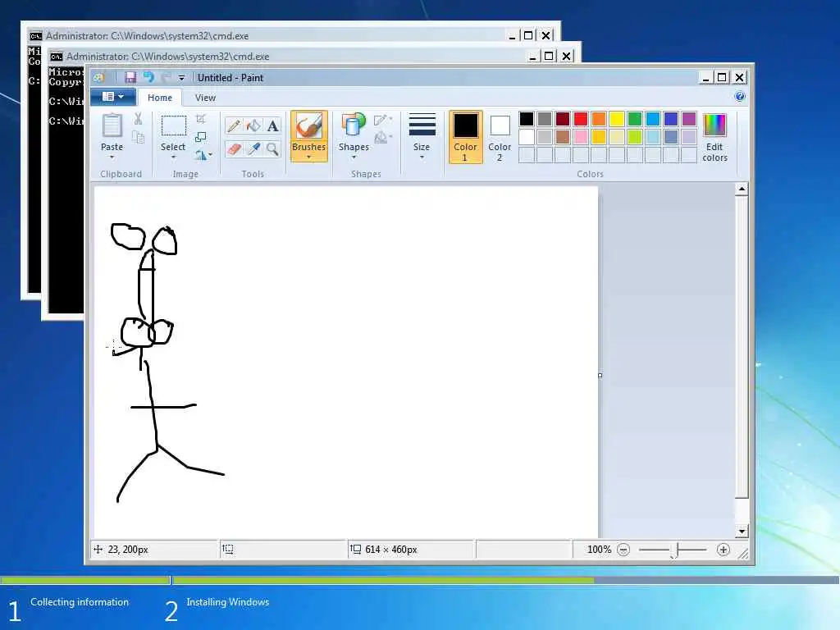
Task: Pick the purple color swatch
Action: pyautogui.click(x=689, y=119)
